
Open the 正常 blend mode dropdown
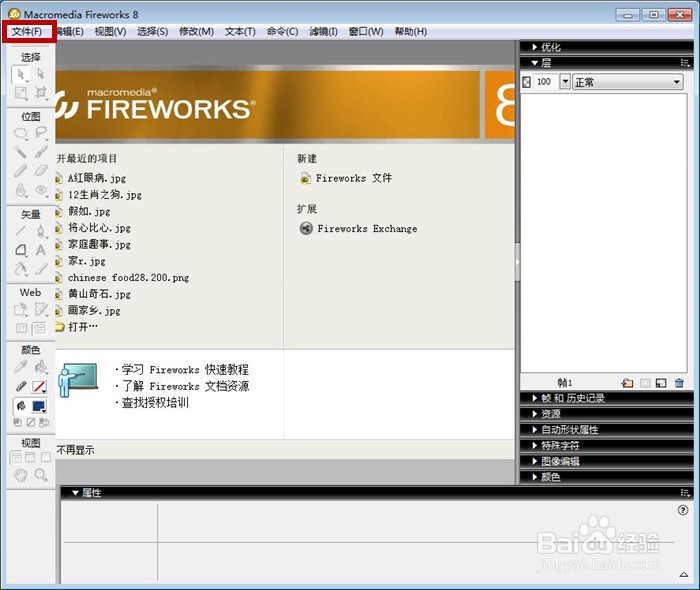click(628, 82)
